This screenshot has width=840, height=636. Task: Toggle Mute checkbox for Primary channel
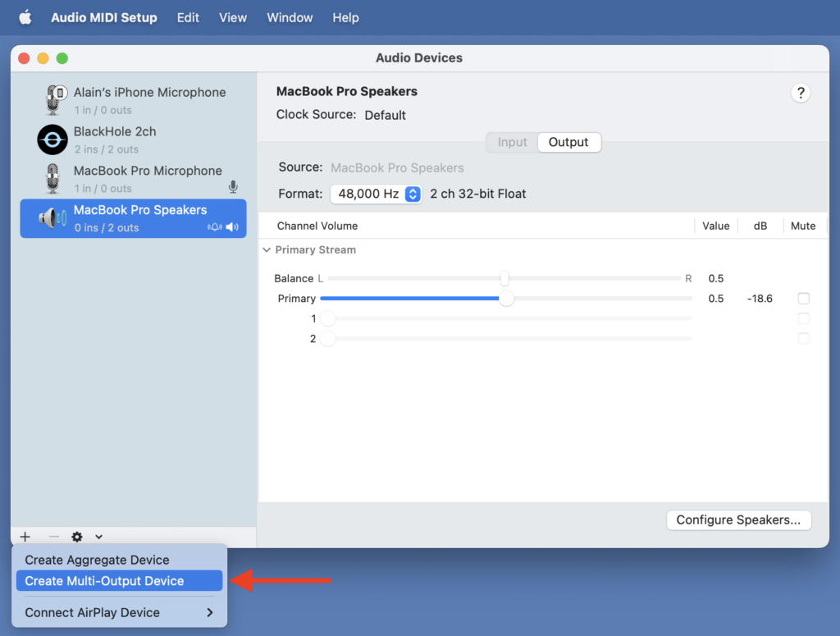click(803, 299)
